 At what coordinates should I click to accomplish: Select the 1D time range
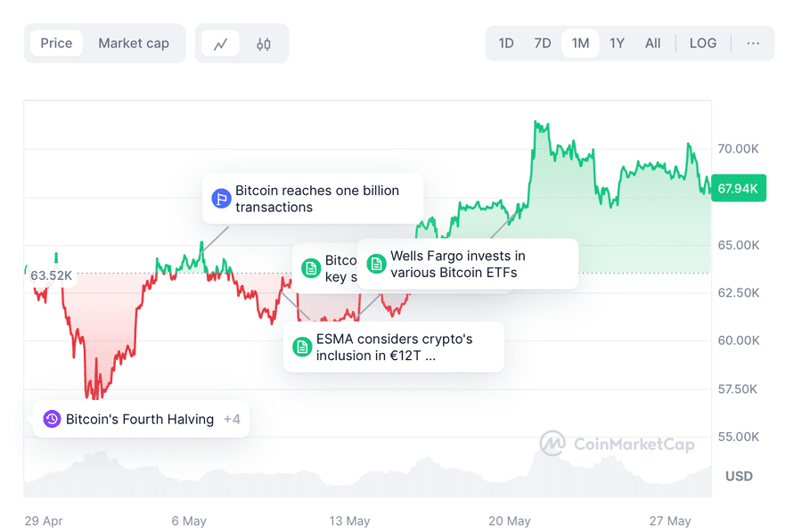(x=506, y=43)
